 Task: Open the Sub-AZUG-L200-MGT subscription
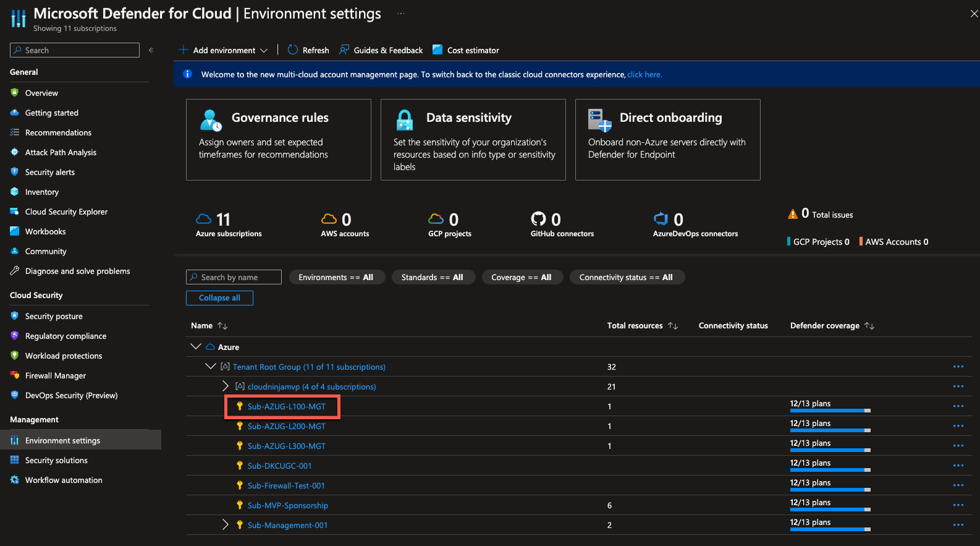(286, 426)
